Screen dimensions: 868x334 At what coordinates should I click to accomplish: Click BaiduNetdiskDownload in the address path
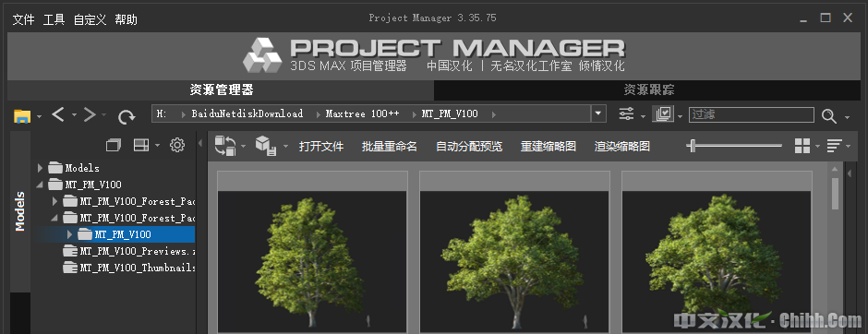[x=247, y=113]
